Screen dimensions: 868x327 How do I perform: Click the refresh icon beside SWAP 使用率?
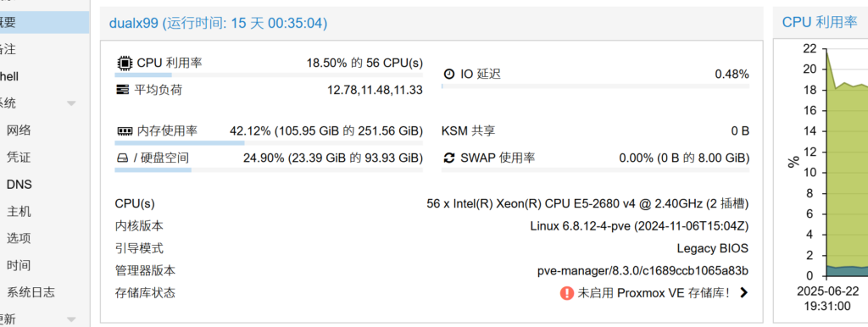(x=449, y=158)
